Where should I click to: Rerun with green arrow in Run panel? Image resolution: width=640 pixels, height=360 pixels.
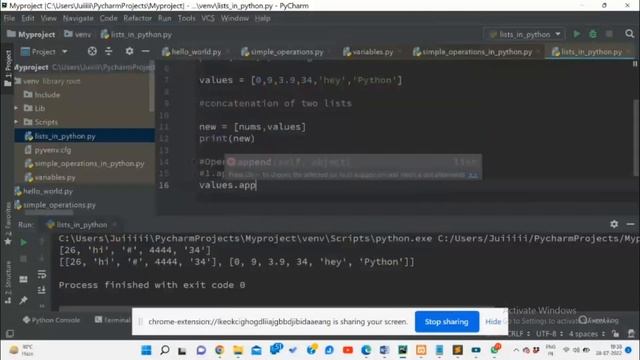pos(24,242)
